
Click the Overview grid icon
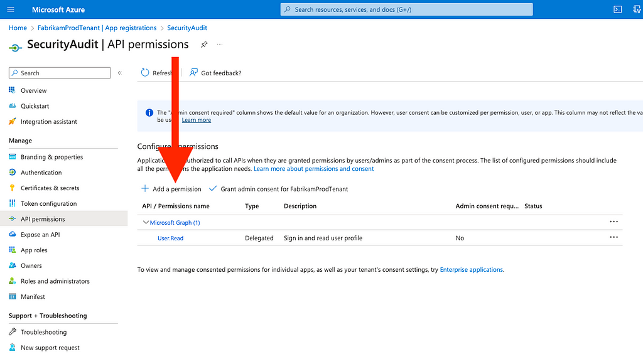coord(12,90)
